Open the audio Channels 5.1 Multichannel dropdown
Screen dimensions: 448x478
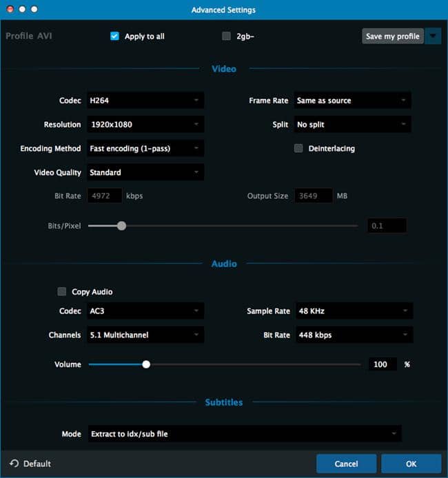[x=145, y=335]
